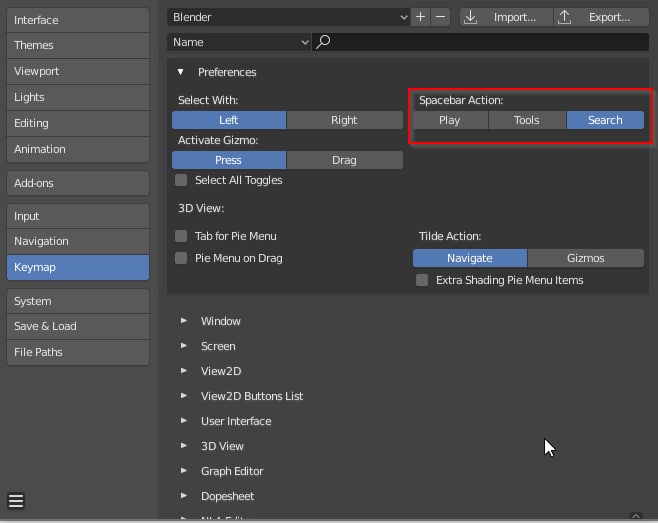
Task: Expand the Dopesheet keymap section
Action: 184,496
